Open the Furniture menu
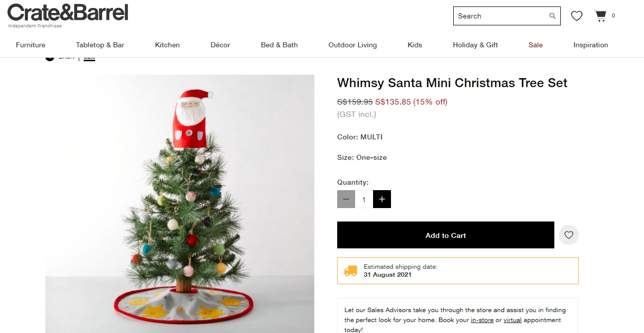Viewport: 644px width, 333px height. click(30, 45)
